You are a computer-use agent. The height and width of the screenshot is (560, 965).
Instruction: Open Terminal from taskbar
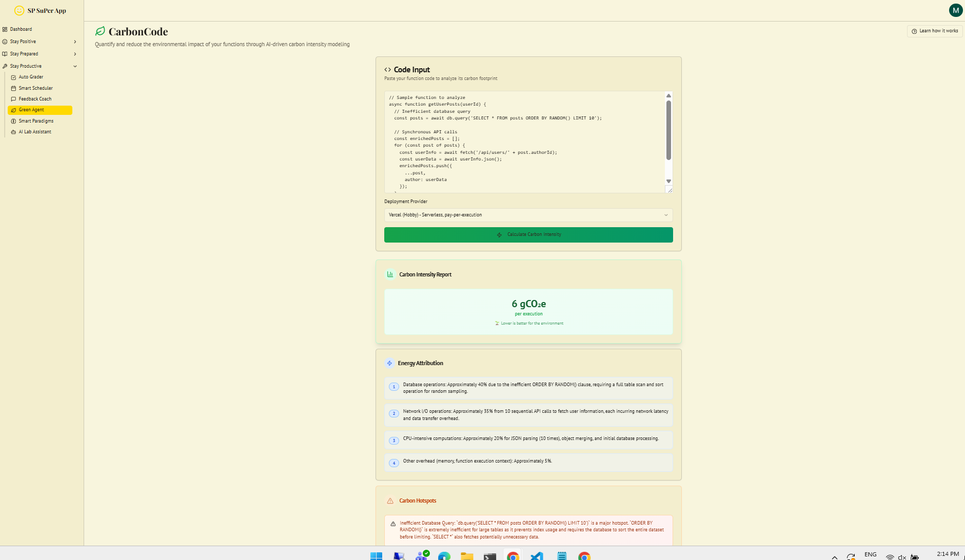pos(490,556)
